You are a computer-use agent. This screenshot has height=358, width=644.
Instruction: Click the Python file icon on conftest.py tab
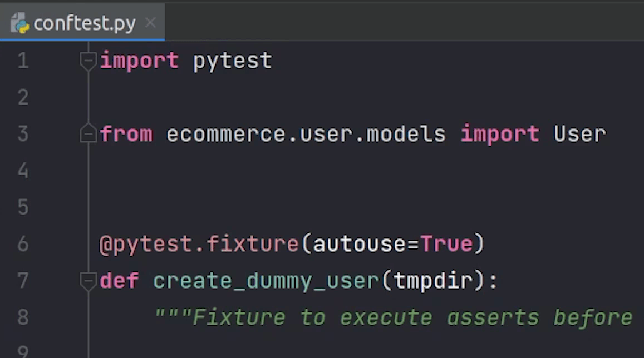click(19, 23)
